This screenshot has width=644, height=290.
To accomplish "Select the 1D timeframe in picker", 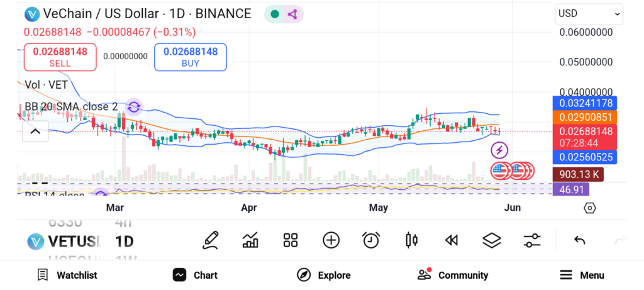I will (124, 241).
